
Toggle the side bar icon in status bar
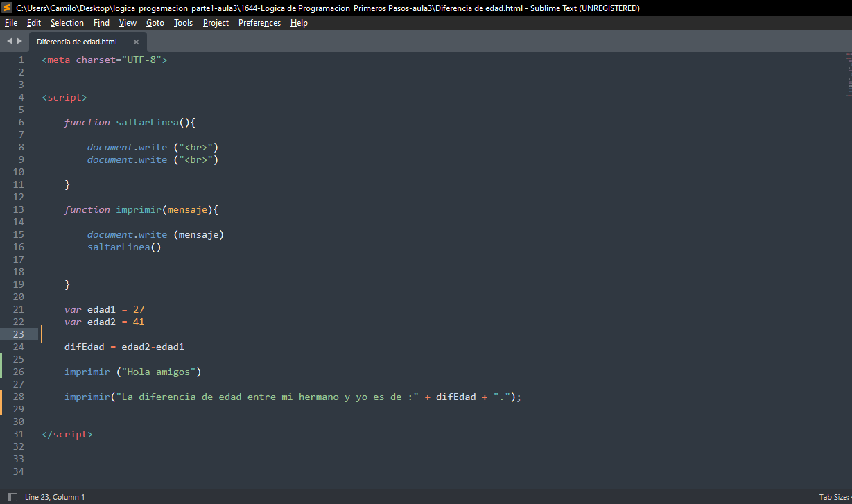(x=12, y=497)
